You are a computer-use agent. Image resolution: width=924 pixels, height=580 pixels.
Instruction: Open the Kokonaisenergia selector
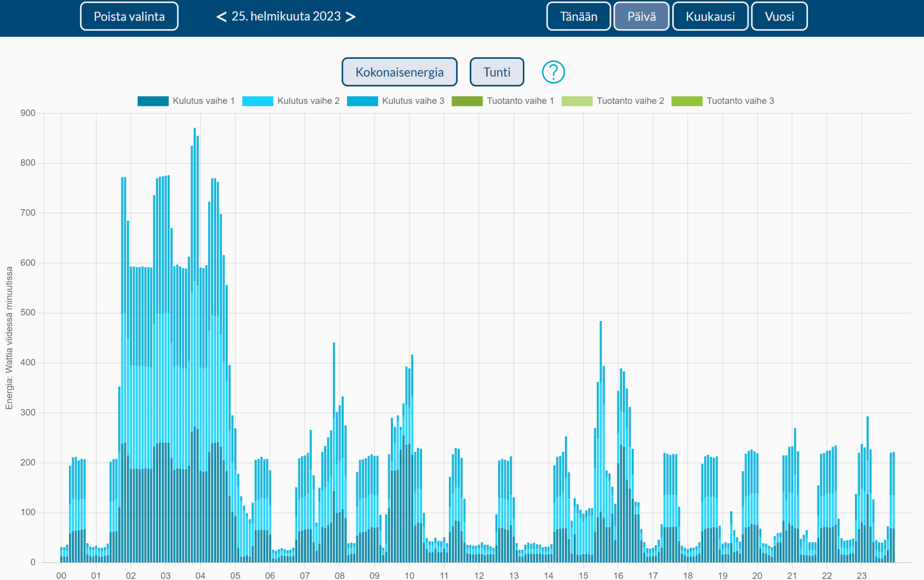tap(399, 72)
